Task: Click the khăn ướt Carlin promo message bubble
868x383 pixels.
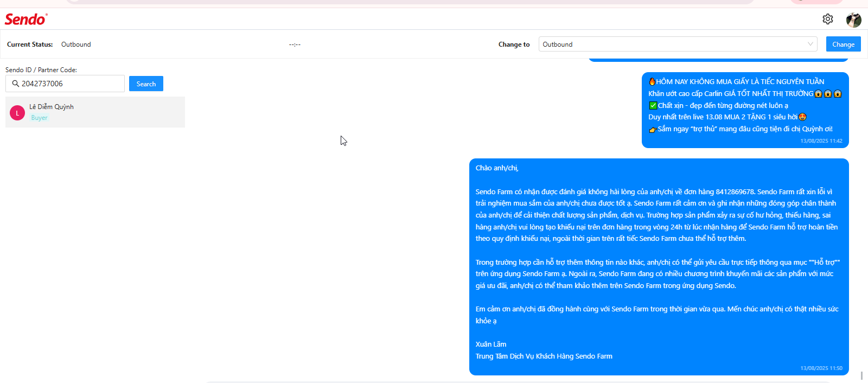Action: [745, 110]
